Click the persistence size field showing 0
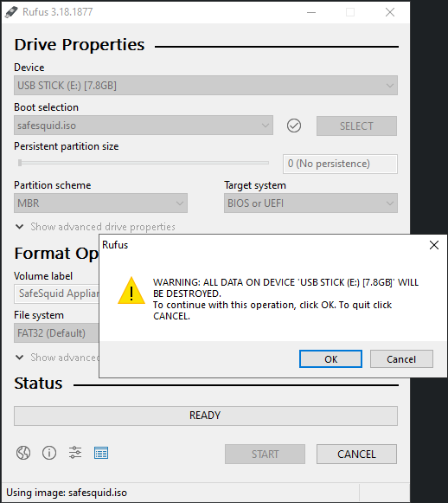Image resolution: width=448 pixels, height=503 pixels. (340, 164)
